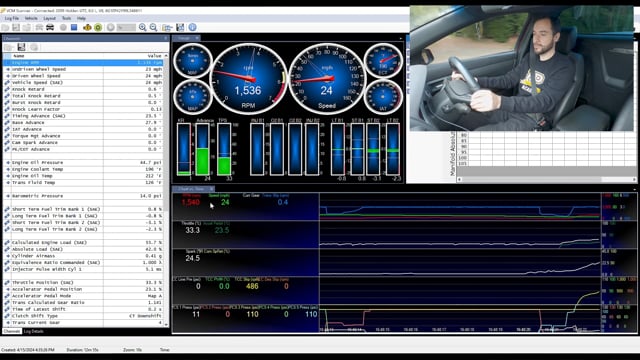Click the channels list vertical scrollbar

click(166, 190)
